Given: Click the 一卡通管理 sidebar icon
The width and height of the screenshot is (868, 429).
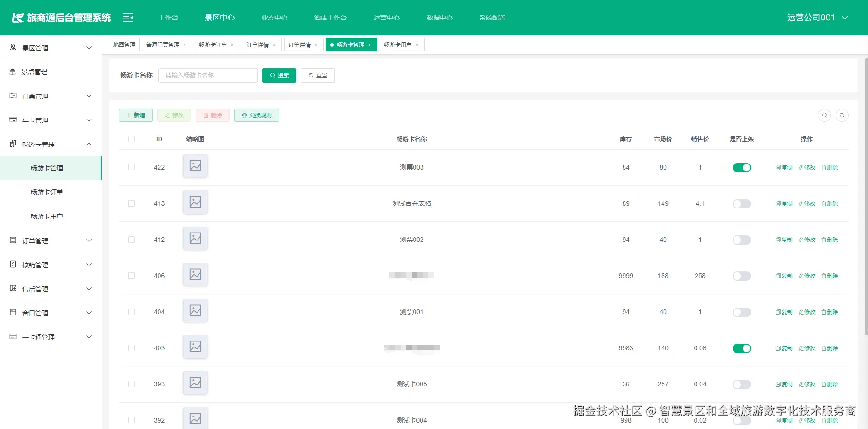Looking at the screenshot, I should (x=13, y=337).
